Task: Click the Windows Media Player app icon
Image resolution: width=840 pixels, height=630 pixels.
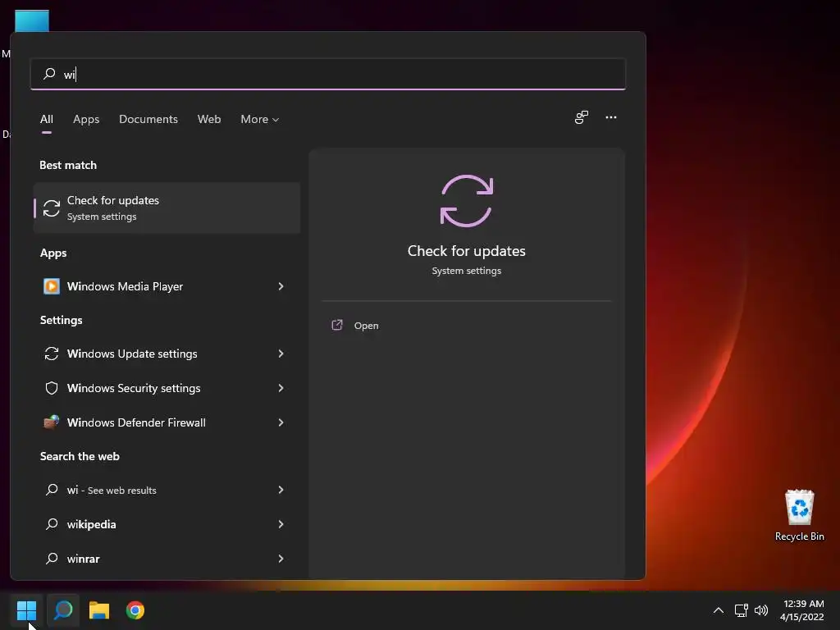Action: tap(52, 286)
